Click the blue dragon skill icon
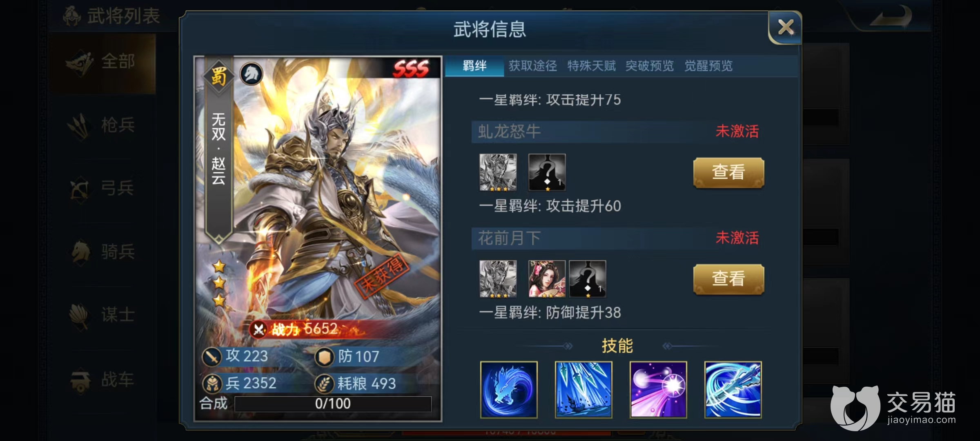 click(x=509, y=390)
